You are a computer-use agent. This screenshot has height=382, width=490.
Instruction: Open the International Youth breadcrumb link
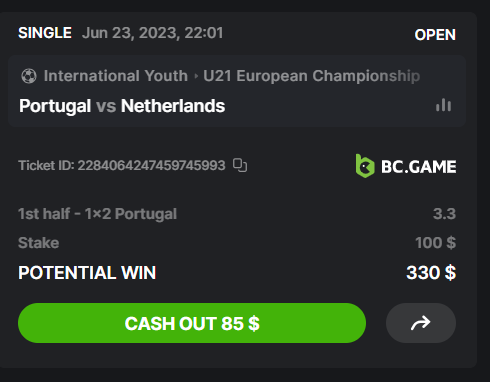pos(116,76)
